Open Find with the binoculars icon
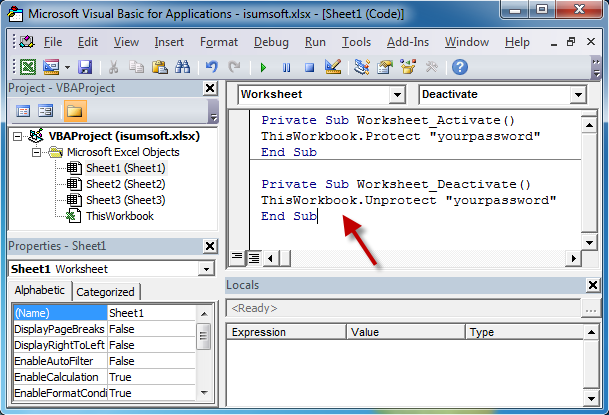 (x=183, y=68)
